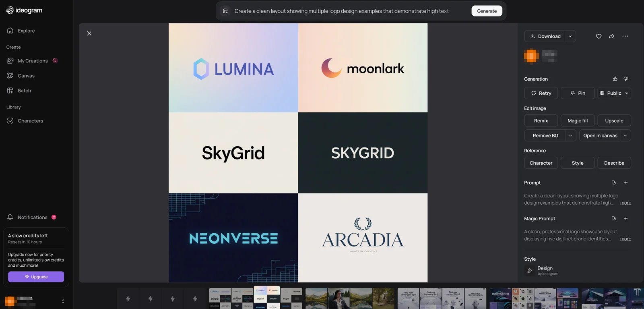Click the plus icon beside Magic Prompt
Image resolution: width=644 pixels, height=309 pixels.
point(626,218)
